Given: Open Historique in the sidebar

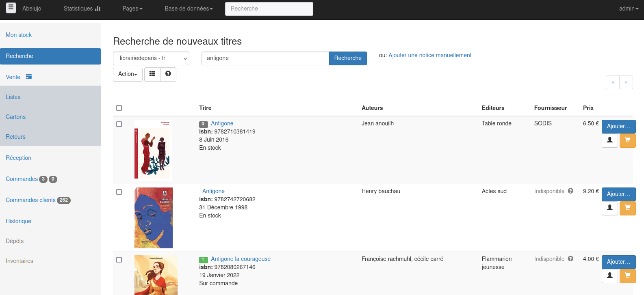Looking at the screenshot, I should click(x=18, y=221).
